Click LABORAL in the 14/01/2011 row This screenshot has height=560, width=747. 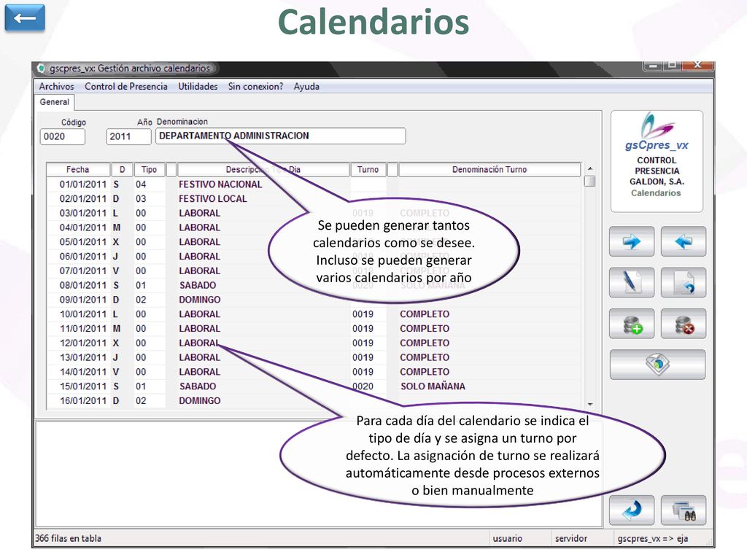pos(200,372)
